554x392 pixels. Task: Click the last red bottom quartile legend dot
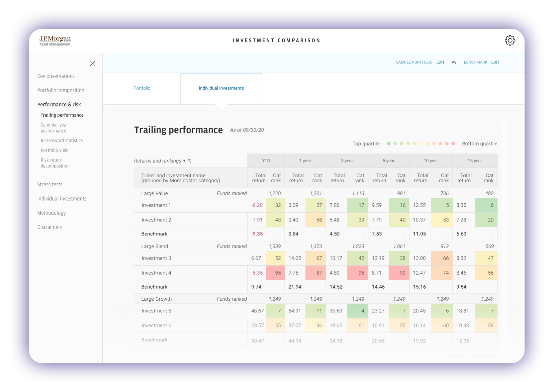[x=453, y=144]
